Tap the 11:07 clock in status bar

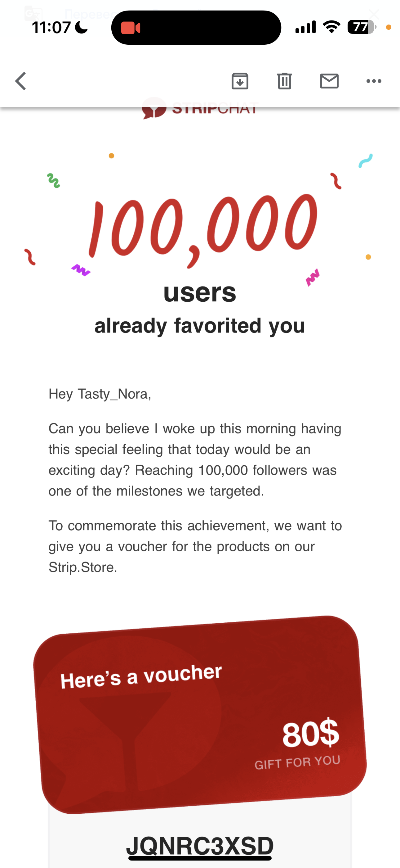coord(51,27)
